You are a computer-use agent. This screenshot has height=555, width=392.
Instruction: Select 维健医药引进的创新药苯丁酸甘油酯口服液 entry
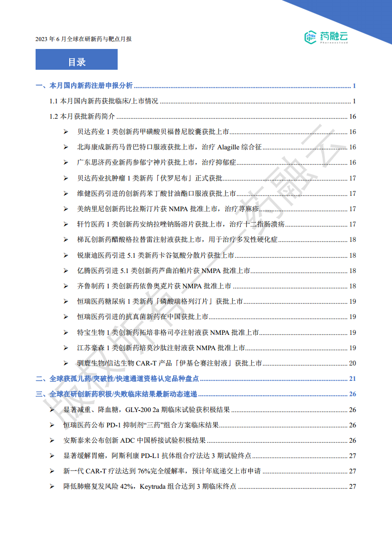pos(210,193)
